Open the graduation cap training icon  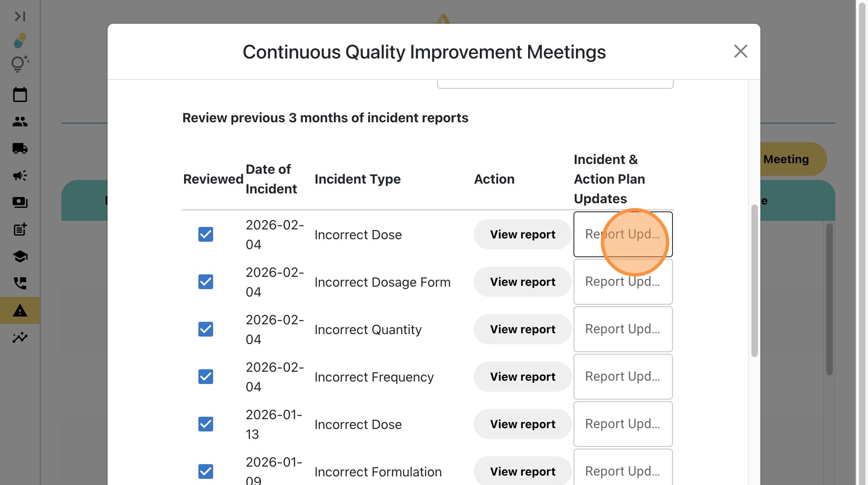[x=20, y=256]
